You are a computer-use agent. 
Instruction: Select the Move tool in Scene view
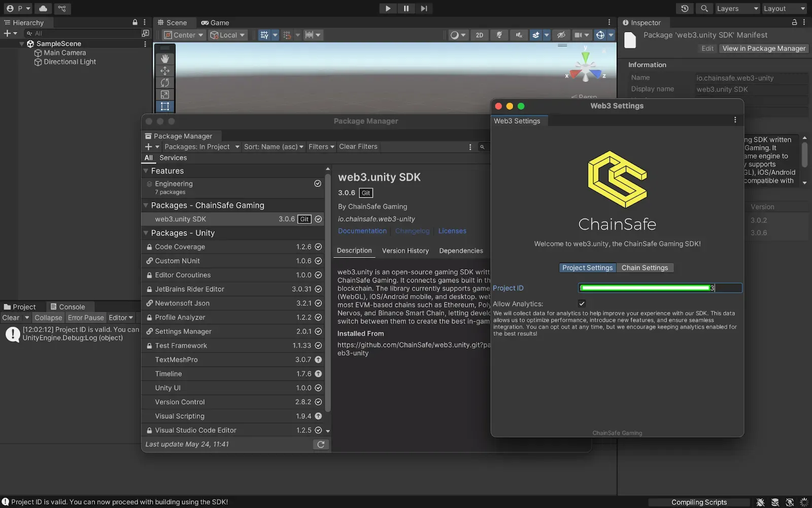pyautogui.click(x=165, y=71)
